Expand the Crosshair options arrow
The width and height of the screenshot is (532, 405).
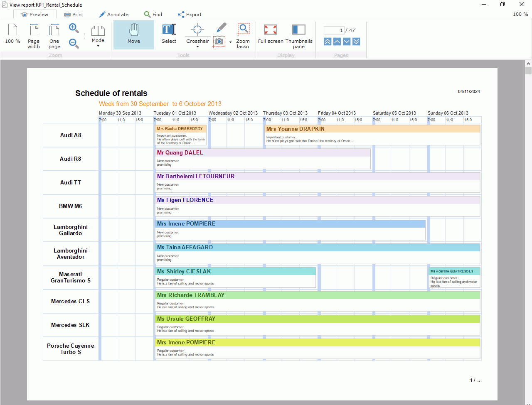pos(197,47)
